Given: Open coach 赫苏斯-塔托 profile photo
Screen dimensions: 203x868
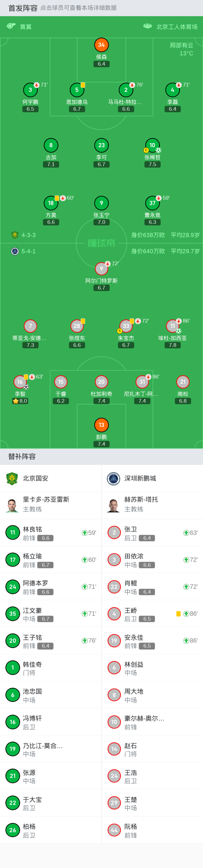Looking at the screenshot, I should [x=114, y=505].
